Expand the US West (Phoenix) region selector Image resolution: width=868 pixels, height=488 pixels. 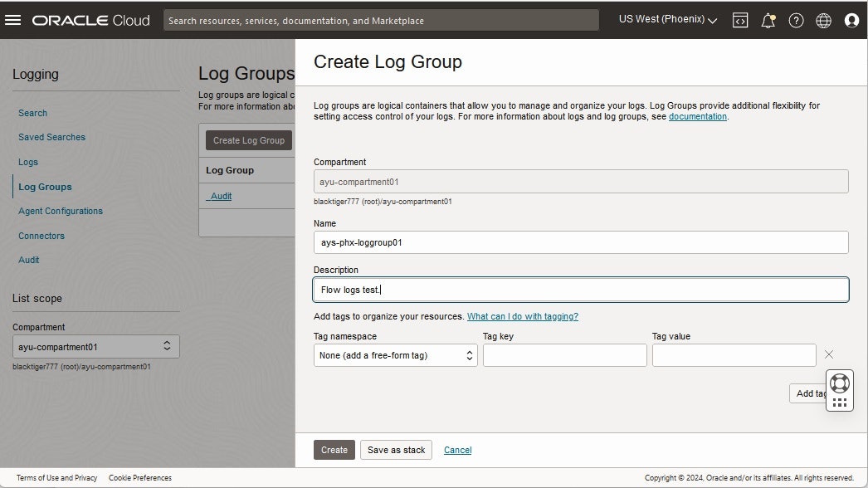668,19
